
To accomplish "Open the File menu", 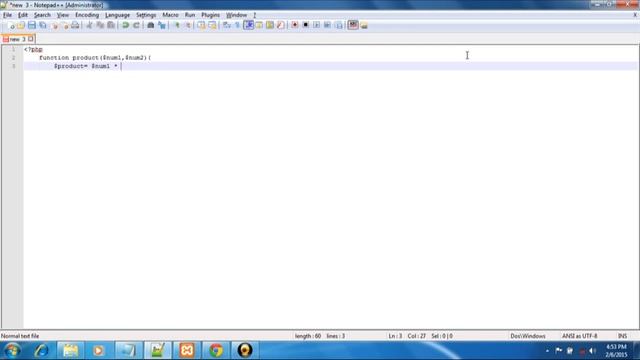I will (7, 15).
